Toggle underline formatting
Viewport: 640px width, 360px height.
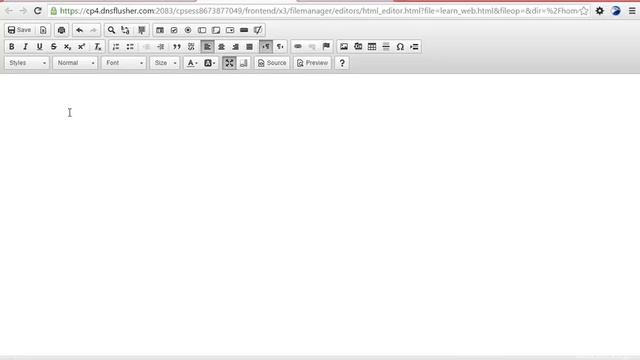tap(40, 47)
